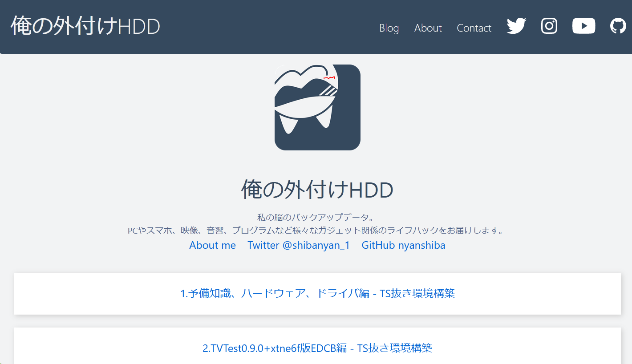Open the GitHub icon in the header
Image resolution: width=632 pixels, height=364 pixels.
(x=618, y=26)
